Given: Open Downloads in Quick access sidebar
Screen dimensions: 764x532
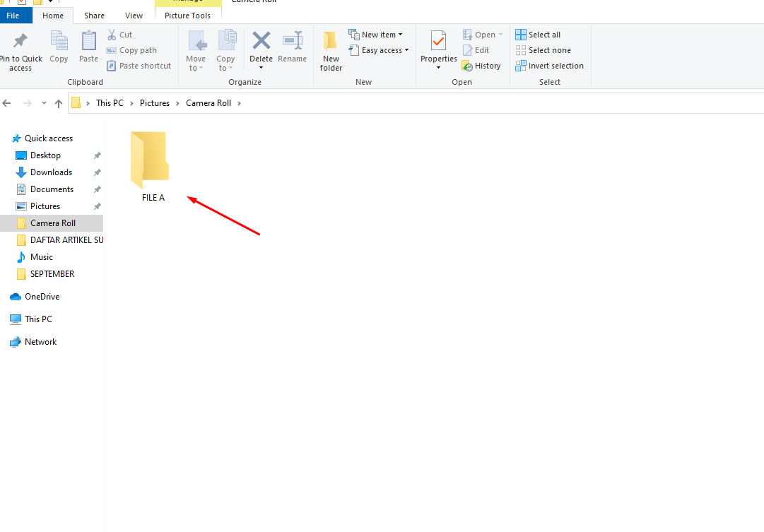Looking at the screenshot, I should [x=51, y=172].
